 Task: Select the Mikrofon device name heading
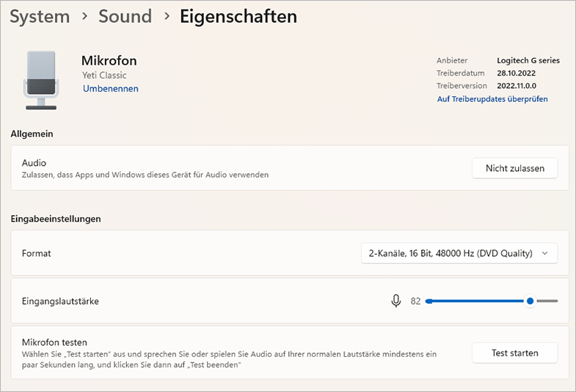click(109, 60)
